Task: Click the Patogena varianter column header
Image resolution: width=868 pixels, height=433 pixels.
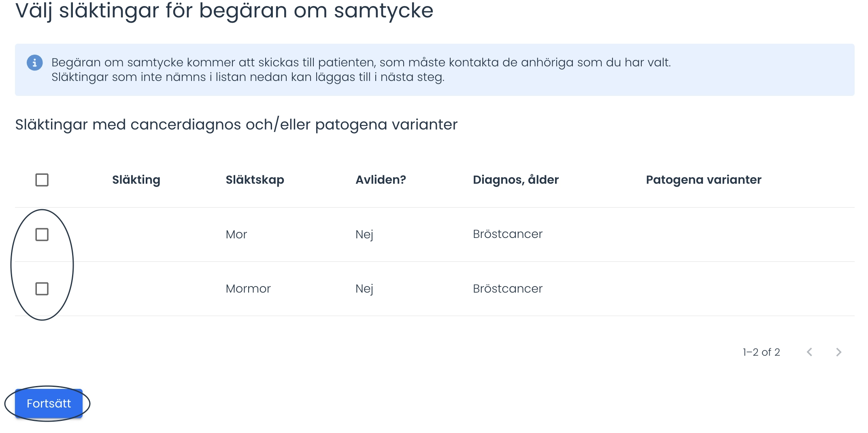Action: click(x=704, y=180)
